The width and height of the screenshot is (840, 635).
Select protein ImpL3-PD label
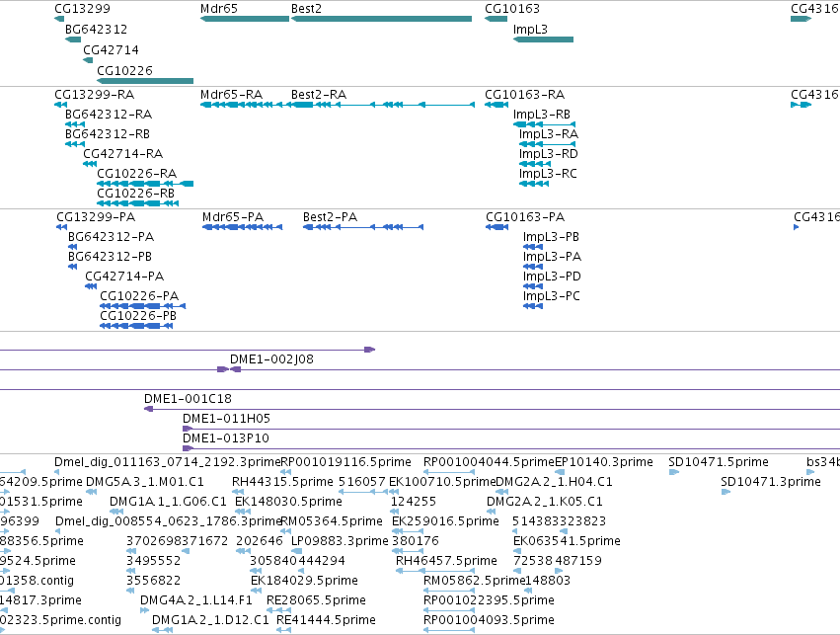tap(553, 277)
